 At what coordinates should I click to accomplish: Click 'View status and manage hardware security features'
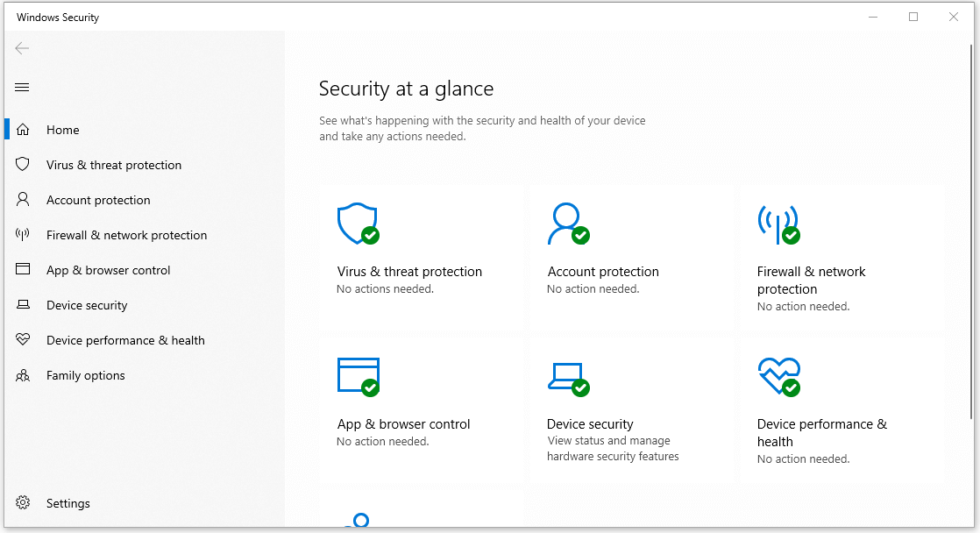coord(613,449)
